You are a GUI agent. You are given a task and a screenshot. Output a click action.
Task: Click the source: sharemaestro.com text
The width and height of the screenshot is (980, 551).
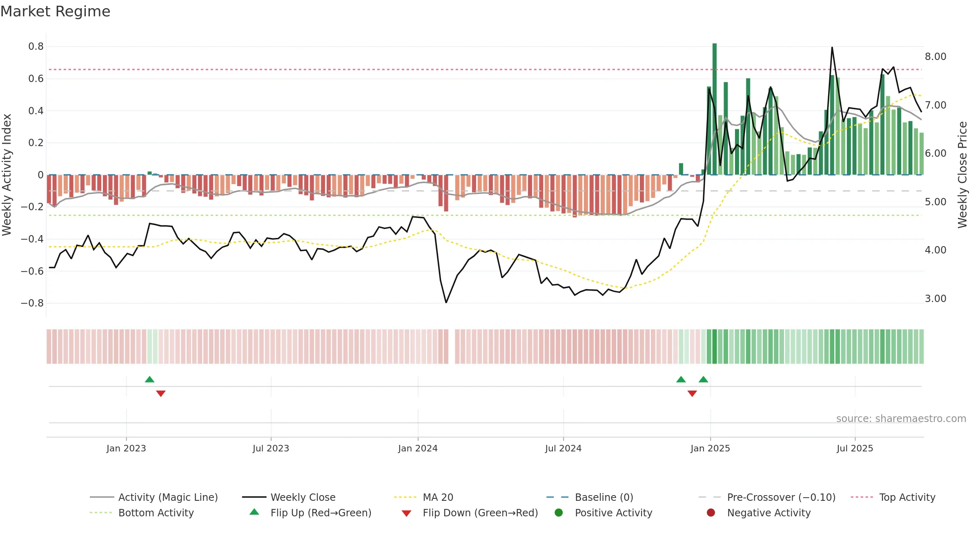[x=901, y=418]
